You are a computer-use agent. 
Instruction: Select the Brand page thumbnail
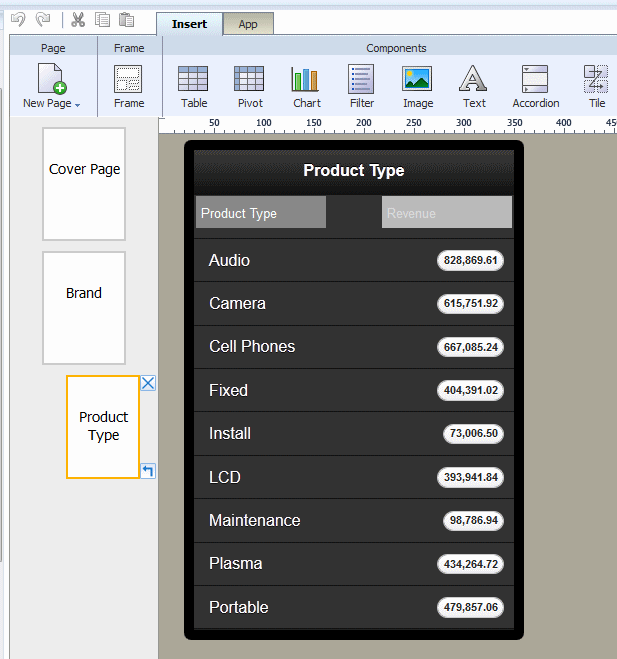pyautogui.click(x=84, y=308)
